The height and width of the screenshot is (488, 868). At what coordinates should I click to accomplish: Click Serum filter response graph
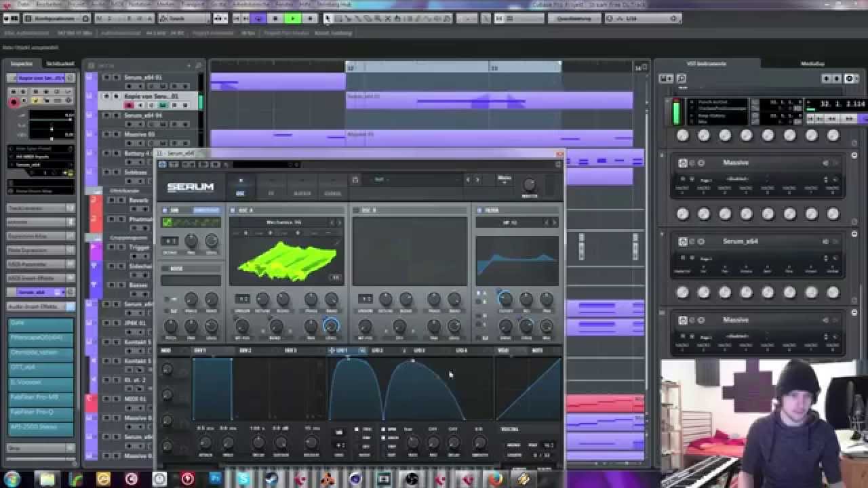[517, 260]
